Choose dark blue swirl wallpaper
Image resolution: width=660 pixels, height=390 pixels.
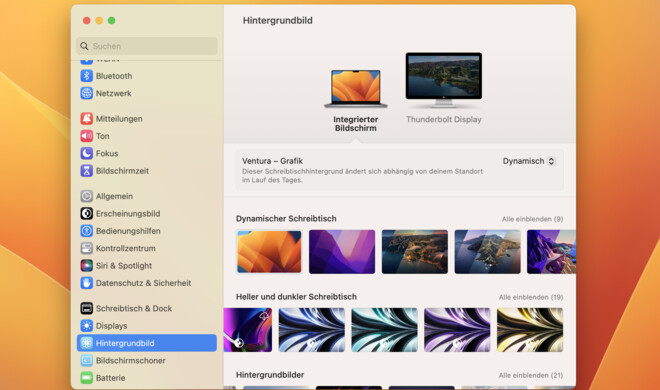(311, 330)
